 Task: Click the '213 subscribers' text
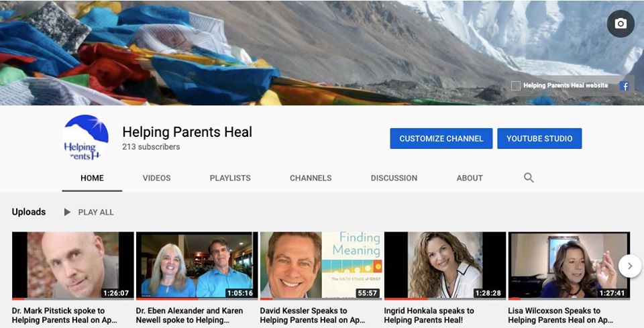click(x=151, y=146)
